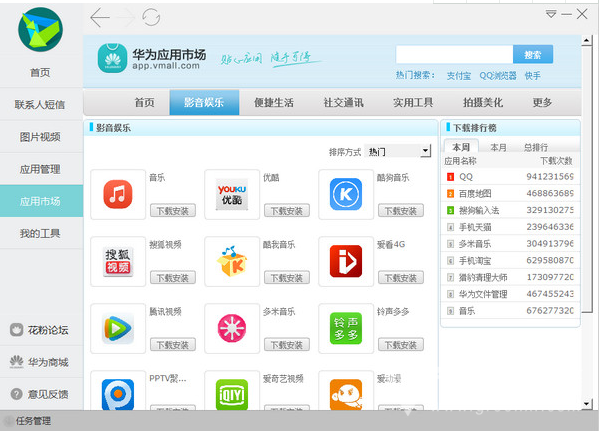Click 下载安装 for 腾讯视频
Screen dimensions: 600x433
point(173,345)
